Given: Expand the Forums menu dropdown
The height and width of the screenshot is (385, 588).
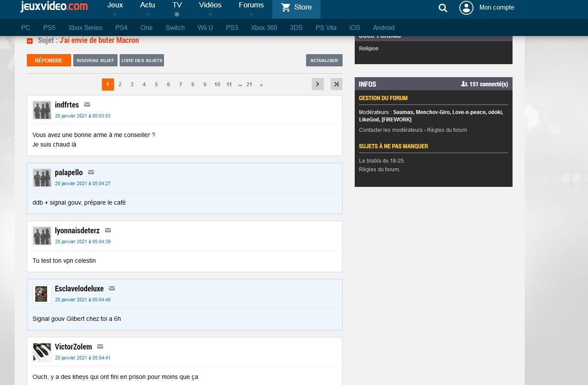Looking at the screenshot, I should click(251, 9).
